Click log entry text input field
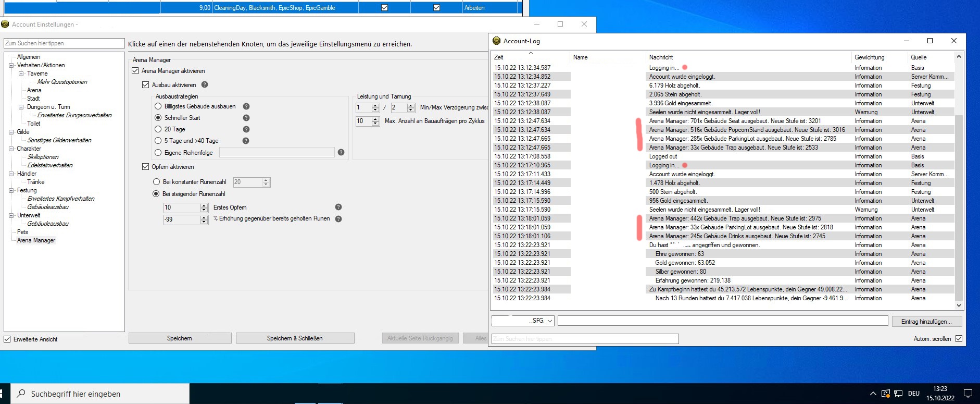This screenshot has width=980, height=404. tap(723, 321)
